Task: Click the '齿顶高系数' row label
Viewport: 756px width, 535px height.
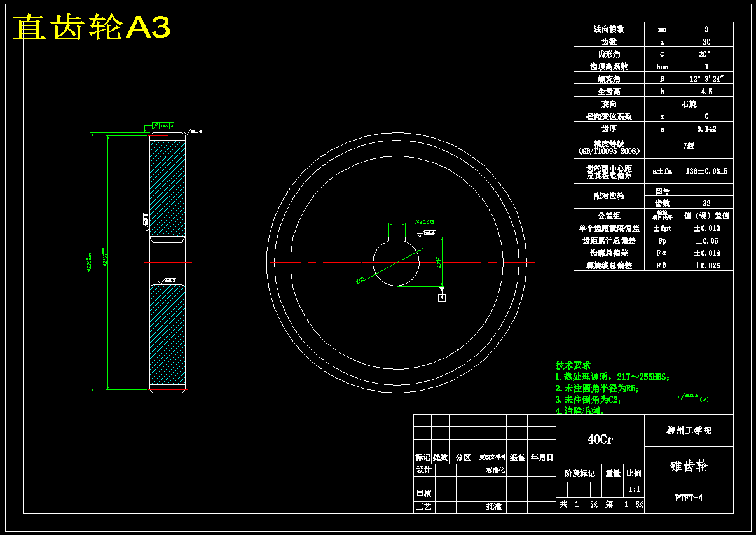Action: click(x=609, y=67)
